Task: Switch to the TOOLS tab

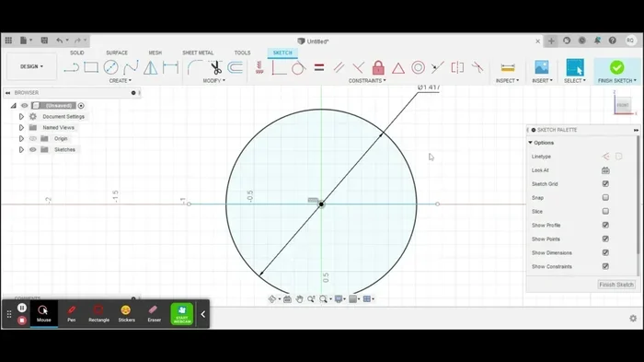Action: pyautogui.click(x=242, y=53)
